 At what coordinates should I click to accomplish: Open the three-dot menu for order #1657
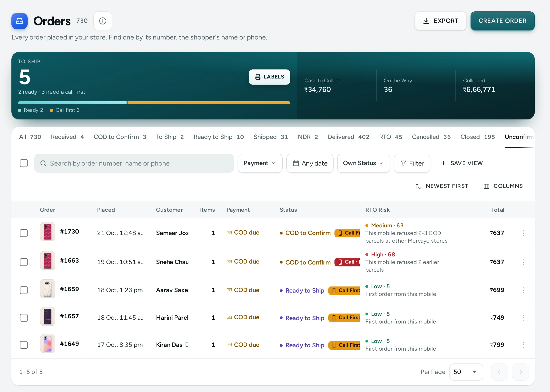pos(523,317)
